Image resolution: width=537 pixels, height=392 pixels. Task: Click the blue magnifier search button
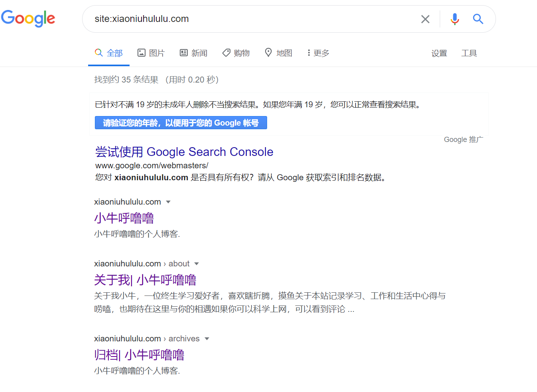478,19
